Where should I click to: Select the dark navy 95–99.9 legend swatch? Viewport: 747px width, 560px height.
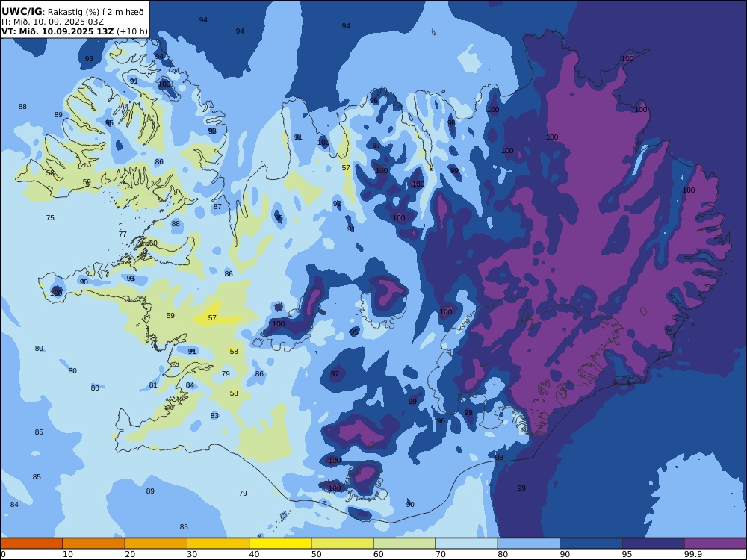pos(653,544)
